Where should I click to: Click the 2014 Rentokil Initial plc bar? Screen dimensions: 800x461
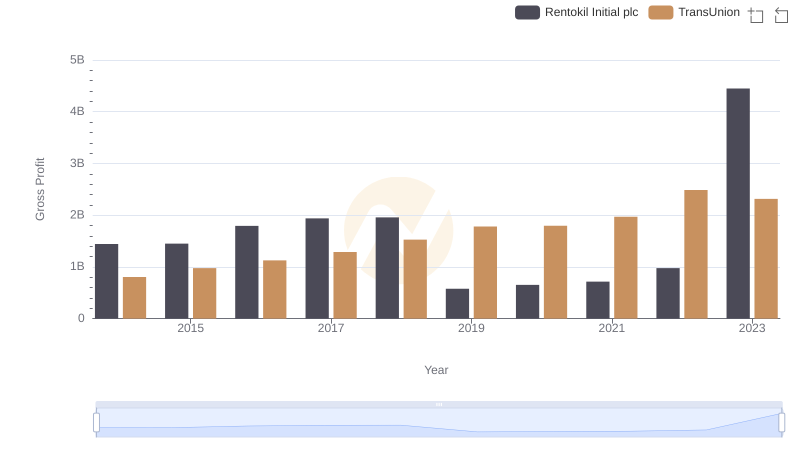point(107,281)
